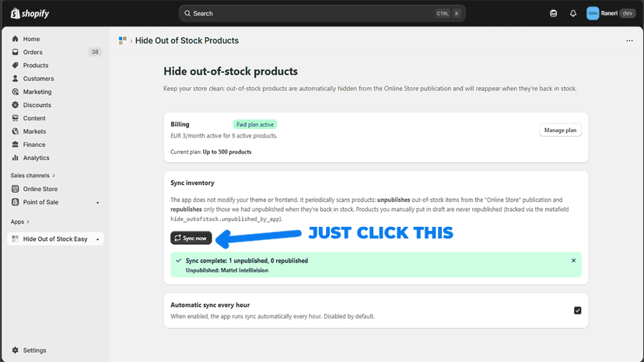
Task: Click the Search input field
Action: click(x=322, y=13)
